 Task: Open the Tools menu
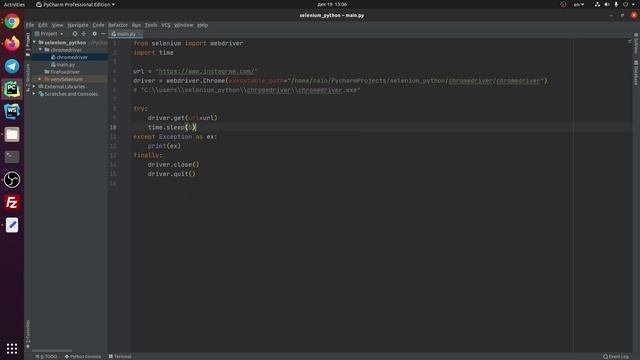click(x=151, y=25)
